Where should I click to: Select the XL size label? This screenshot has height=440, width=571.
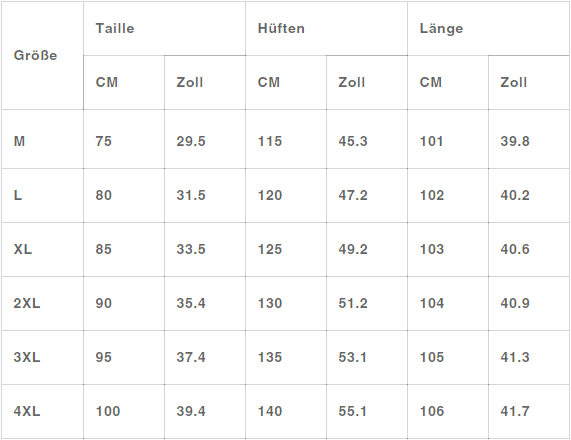(x=23, y=249)
